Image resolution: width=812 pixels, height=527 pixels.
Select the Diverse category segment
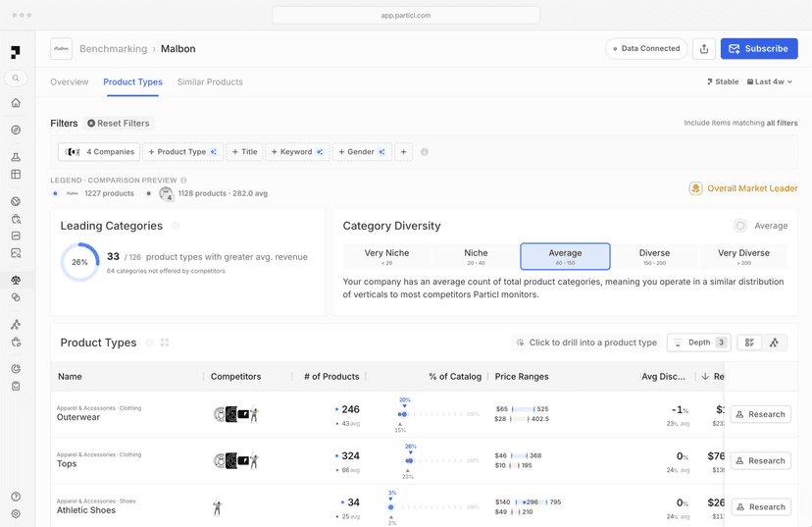pos(654,256)
